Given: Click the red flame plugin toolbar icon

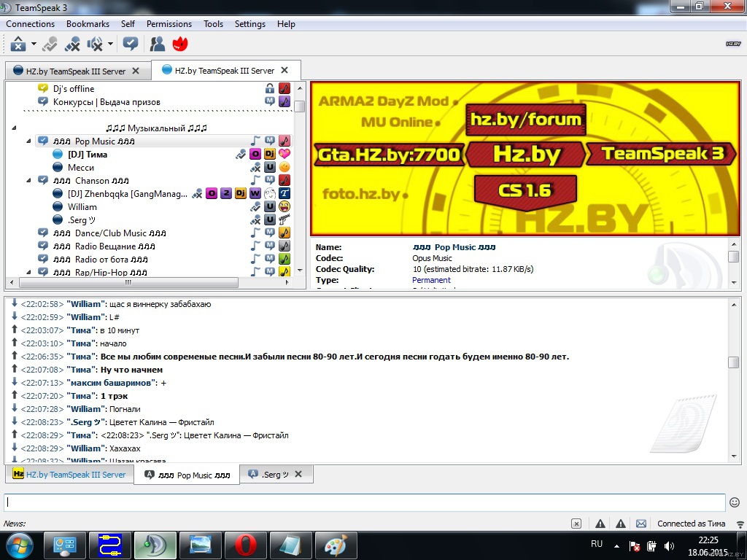Looking at the screenshot, I should pyautogui.click(x=180, y=44).
